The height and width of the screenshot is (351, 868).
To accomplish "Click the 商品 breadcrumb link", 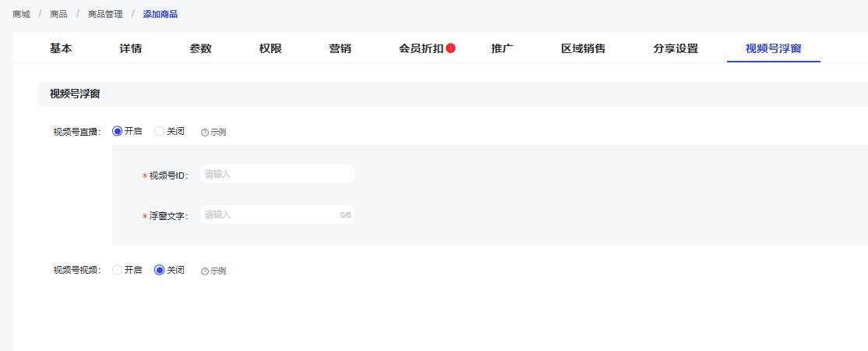I will [58, 14].
